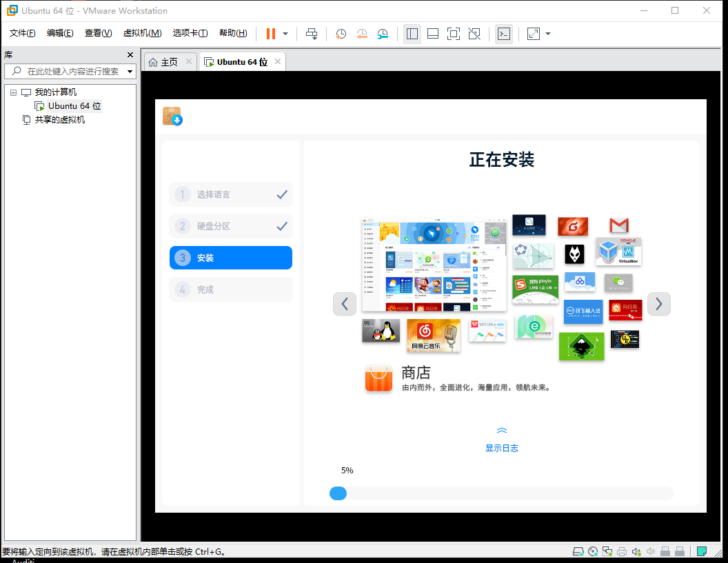
Task: Click the 5% progress label
Action: point(347,470)
